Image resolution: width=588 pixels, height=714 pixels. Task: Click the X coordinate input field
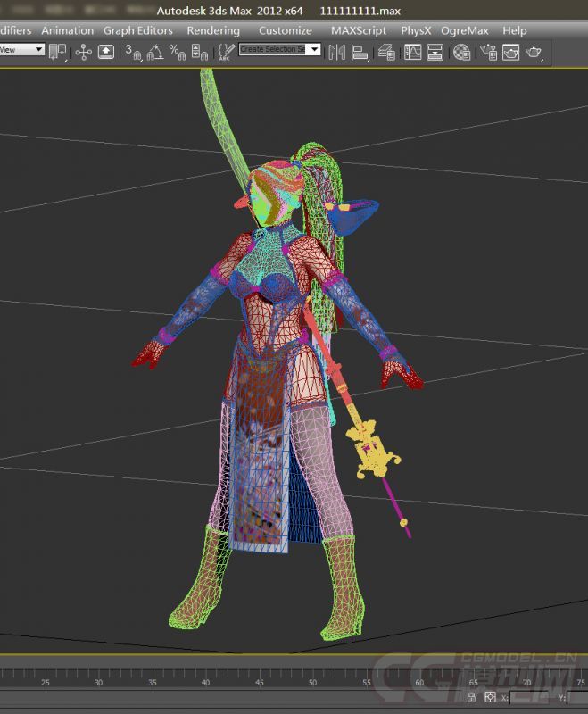pyautogui.click(x=533, y=698)
